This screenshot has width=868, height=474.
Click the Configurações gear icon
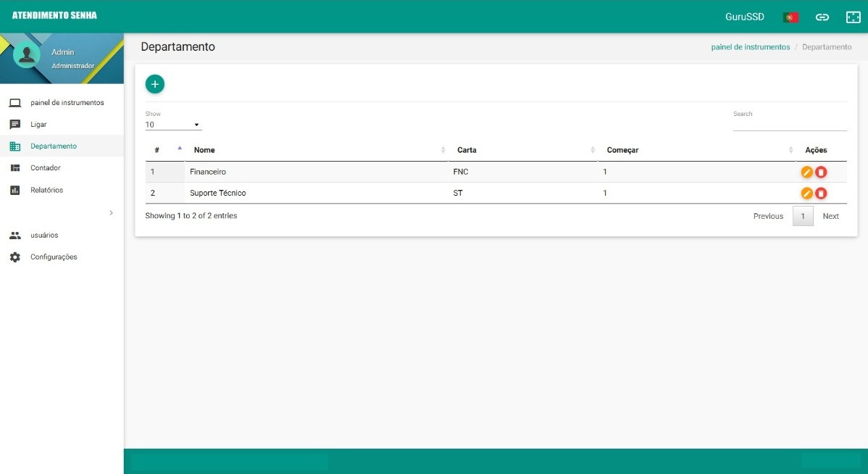[x=16, y=257]
